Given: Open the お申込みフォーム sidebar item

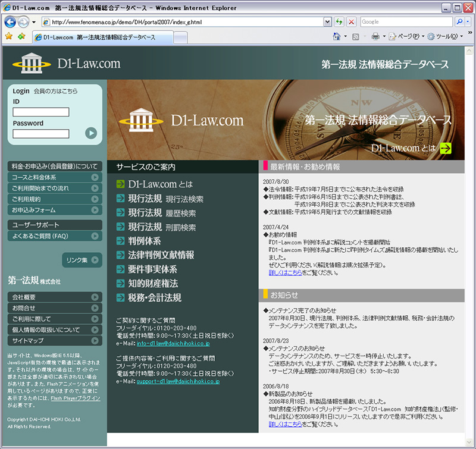Looking at the screenshot, I should (55, 210).
